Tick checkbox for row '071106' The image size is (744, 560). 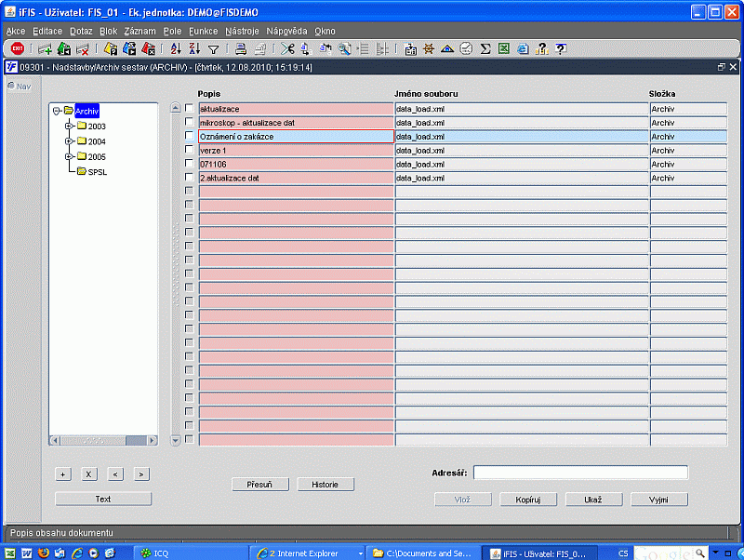point(190,163)
